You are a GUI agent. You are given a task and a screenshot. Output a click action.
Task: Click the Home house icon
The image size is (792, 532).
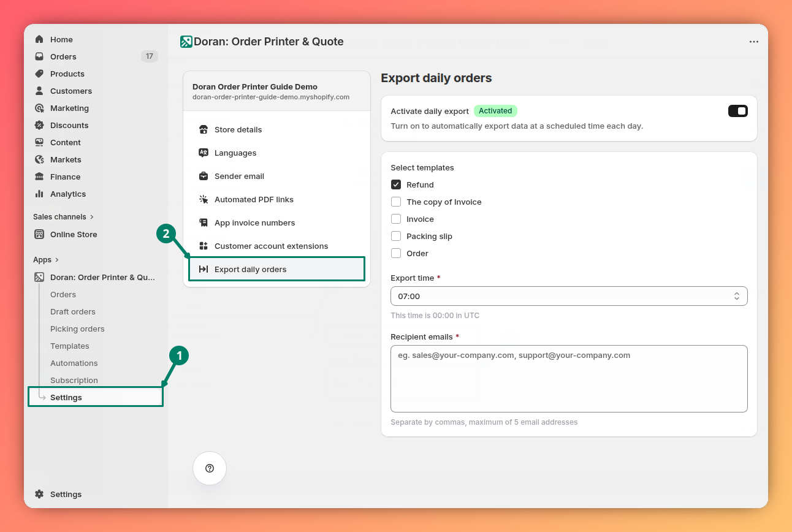[x=39, y=39]
